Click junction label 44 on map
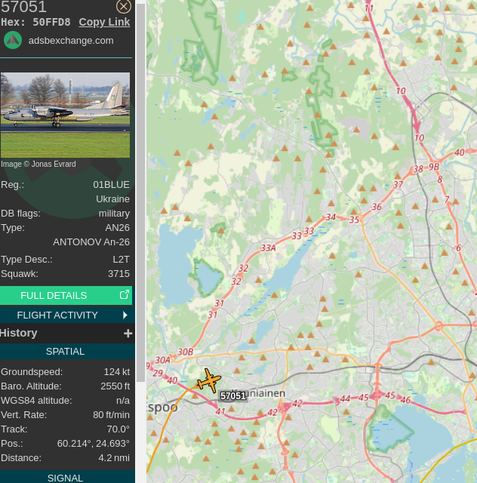The height and width of the screenshot is (483, 477). click(x=345, y=398)
